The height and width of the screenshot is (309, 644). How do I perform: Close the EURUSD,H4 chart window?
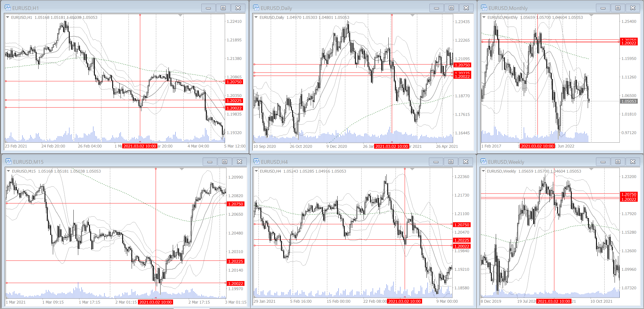point(466,162)
